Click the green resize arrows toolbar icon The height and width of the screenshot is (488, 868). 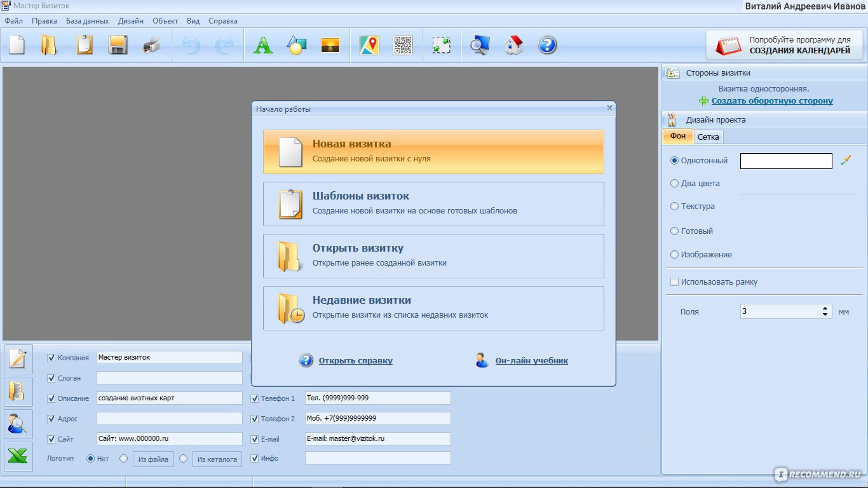coord(441,45)
